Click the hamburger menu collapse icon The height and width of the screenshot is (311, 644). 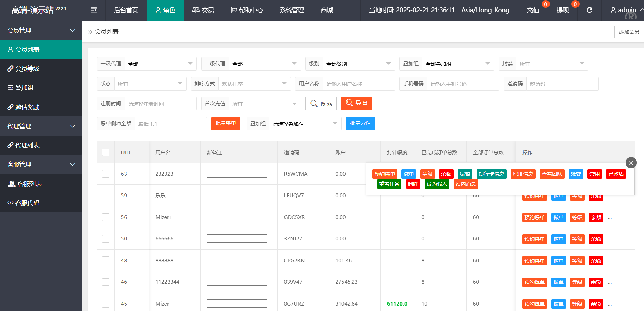94,10
